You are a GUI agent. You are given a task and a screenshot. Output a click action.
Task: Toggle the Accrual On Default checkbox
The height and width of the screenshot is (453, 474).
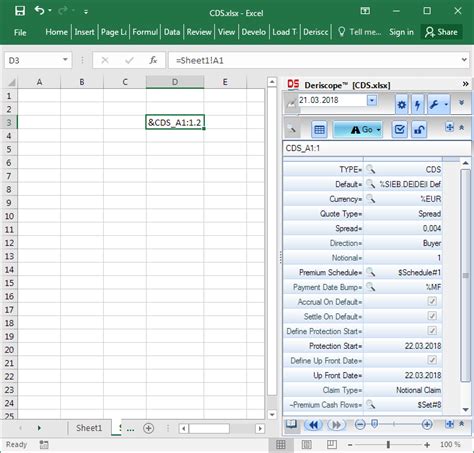(432, 301)
